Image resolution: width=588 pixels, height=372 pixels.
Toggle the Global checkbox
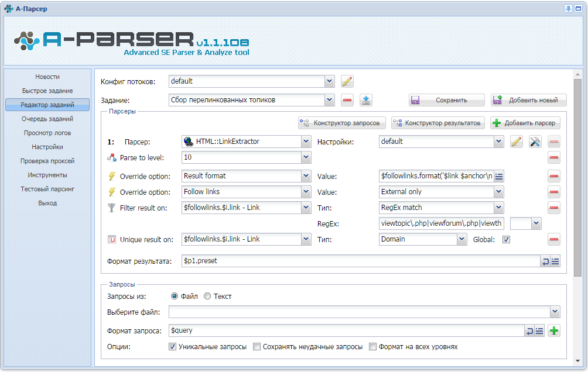(x=506, y=239)
